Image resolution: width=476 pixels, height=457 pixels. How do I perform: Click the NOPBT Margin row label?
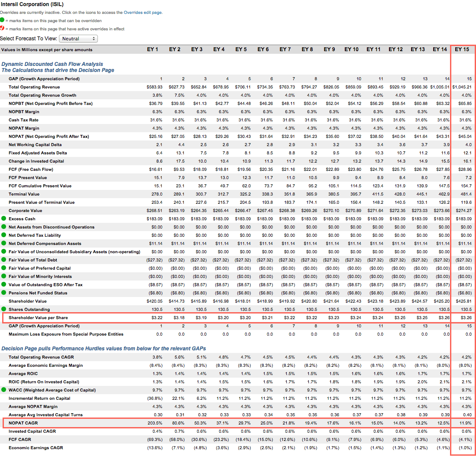point(24,112)
